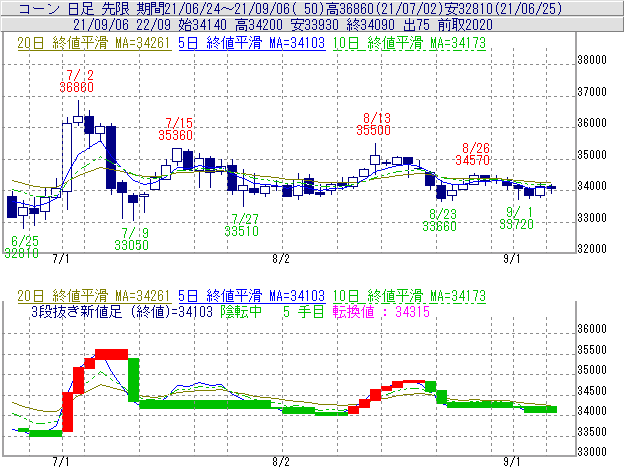
Task: Select the 20日 MA legend in lower chart
Action: (94, 296)
